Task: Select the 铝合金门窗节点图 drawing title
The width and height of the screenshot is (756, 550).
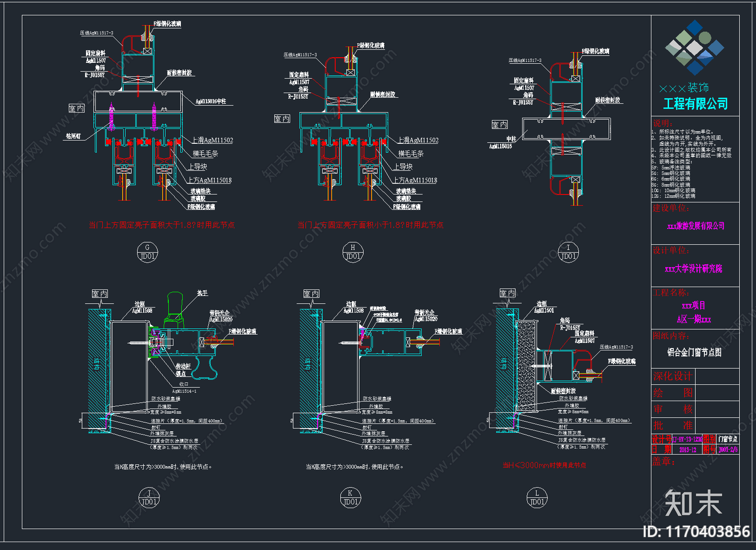Action: coord(694,352)
